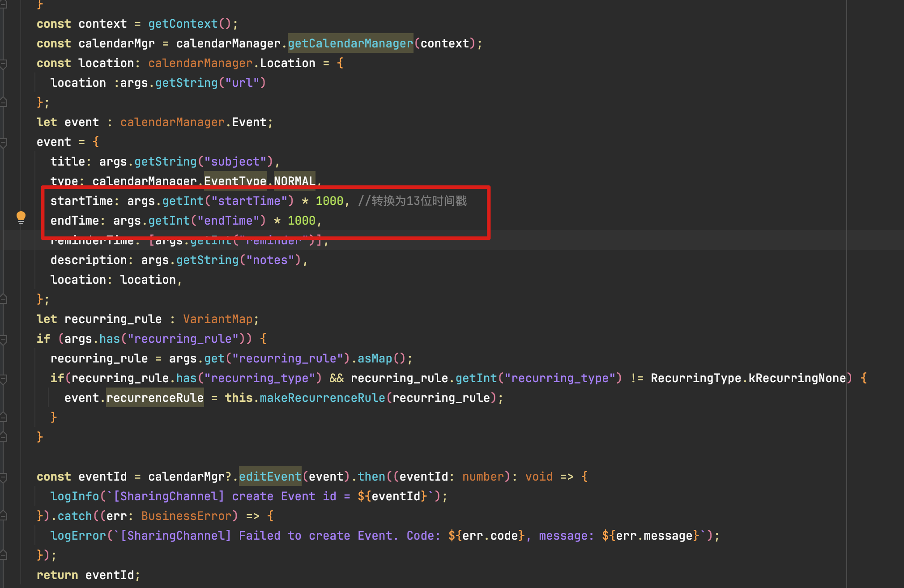Click highlighted editEvent method name

click(270, 477)
